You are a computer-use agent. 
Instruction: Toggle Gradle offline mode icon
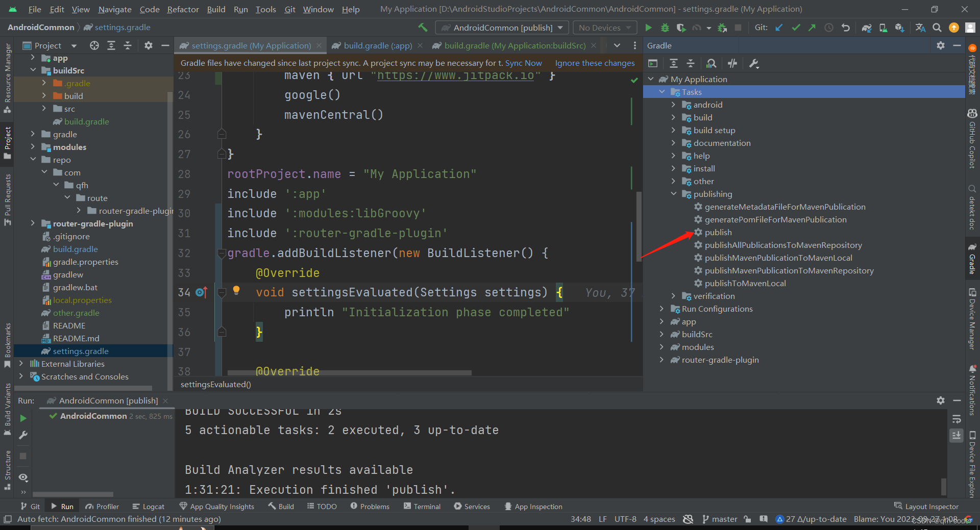click(x=732, y=63)
